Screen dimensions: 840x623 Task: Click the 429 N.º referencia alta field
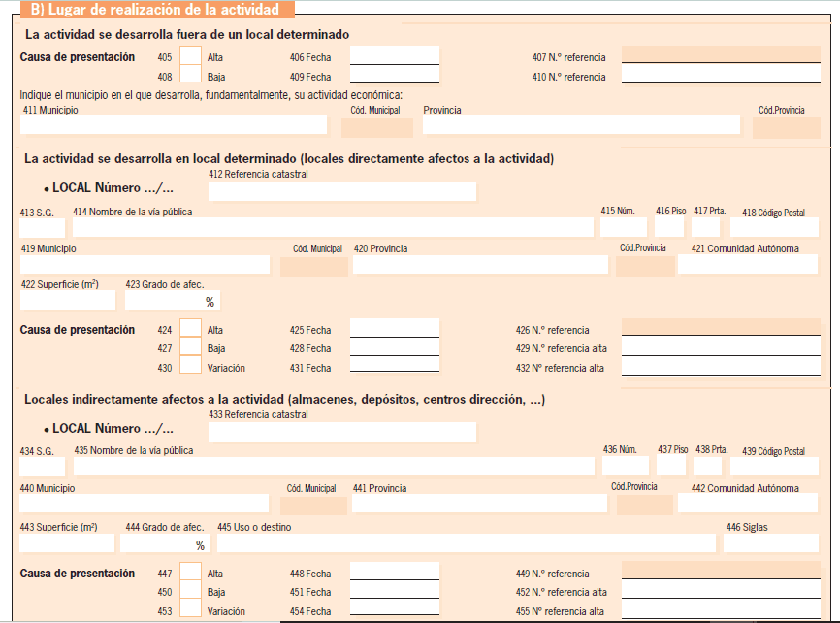click(721, 345)
